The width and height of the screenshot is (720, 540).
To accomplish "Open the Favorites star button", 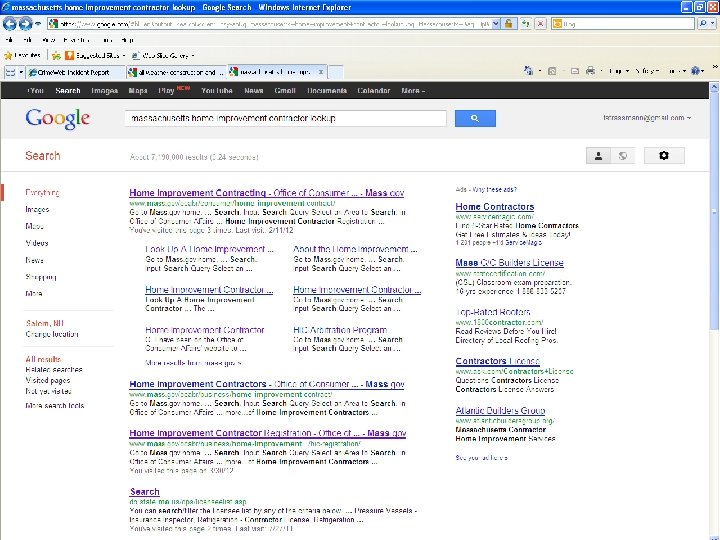I will [x=22, y=56].
